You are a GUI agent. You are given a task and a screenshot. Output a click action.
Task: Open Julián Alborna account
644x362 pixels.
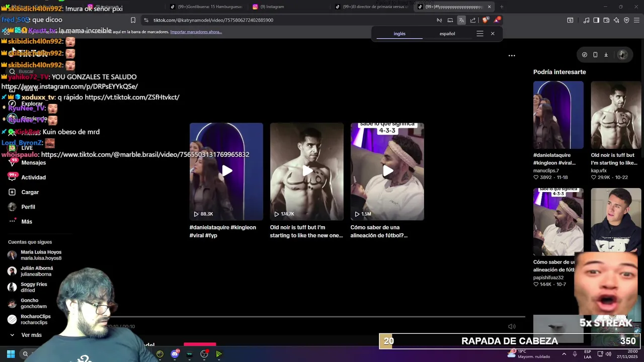(30, 271)
